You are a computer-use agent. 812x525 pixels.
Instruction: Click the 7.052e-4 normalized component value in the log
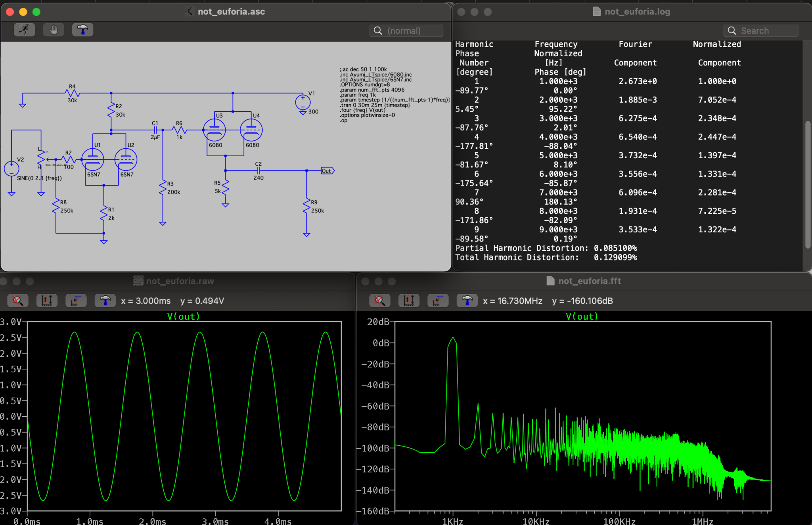[x=717, y=100]
